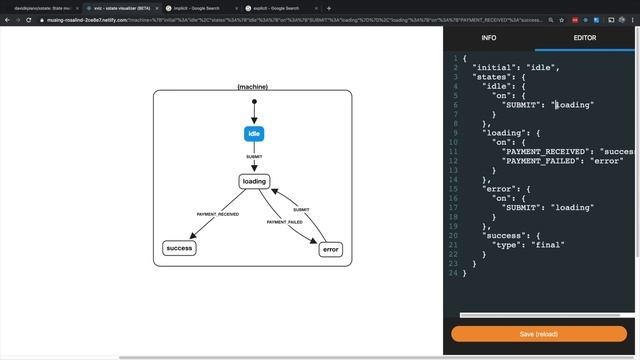Click "SUBMIT": "loading" on line 6

[548, 105]
